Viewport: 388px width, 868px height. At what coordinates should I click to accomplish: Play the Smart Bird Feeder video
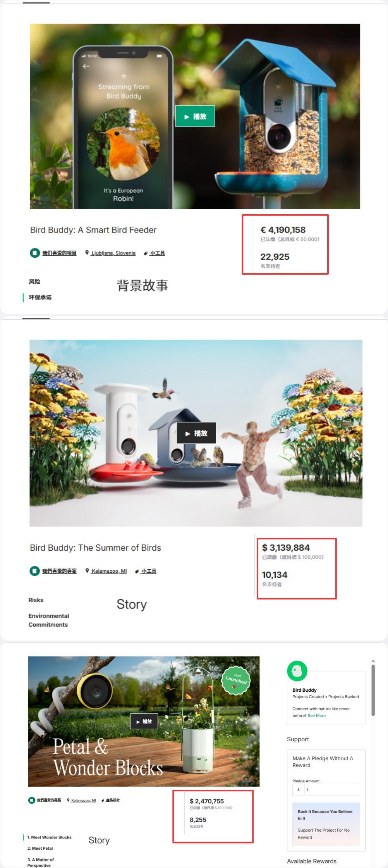click(195, 116)
